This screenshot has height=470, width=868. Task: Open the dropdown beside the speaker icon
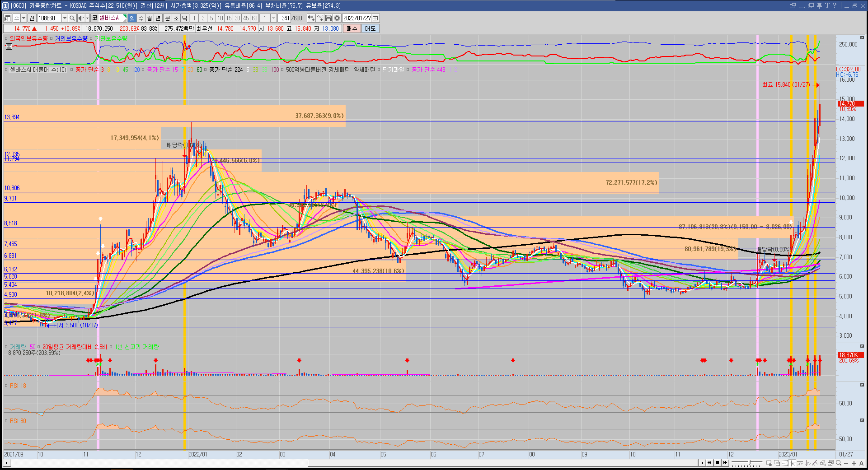click(x=87, y=18)
